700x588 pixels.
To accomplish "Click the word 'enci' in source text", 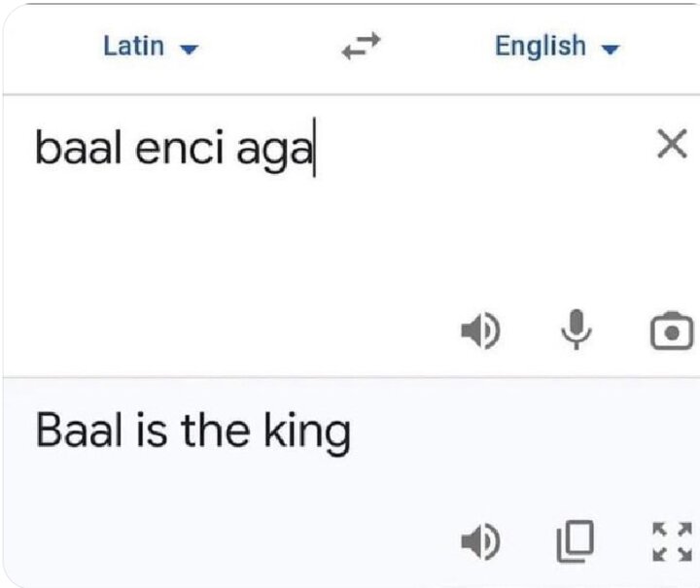I will click(x=179, y=148).
